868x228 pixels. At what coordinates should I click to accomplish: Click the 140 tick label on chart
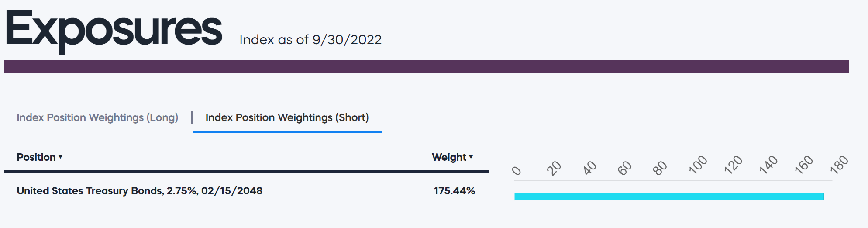[x=768, y=165]
